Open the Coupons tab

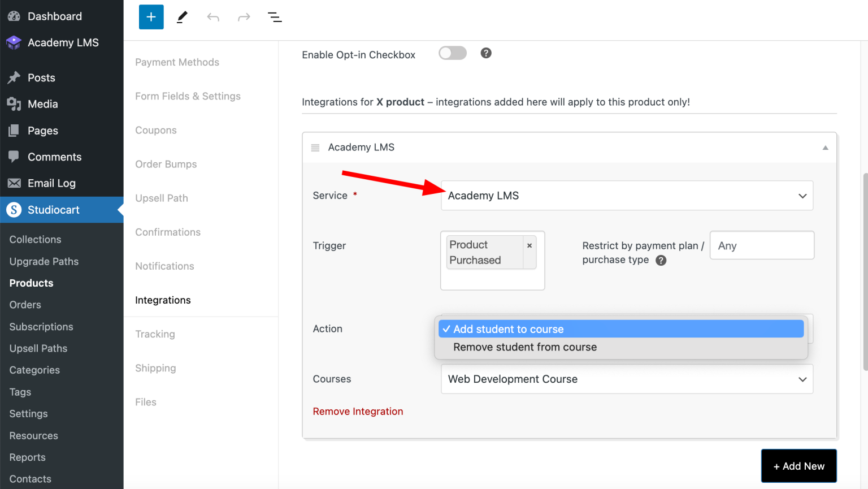coord(156,130)
